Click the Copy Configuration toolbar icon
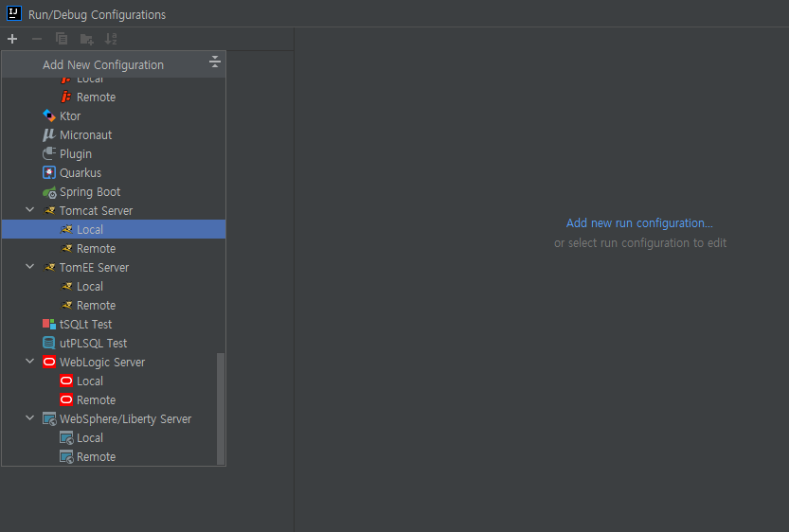Viewport: 789px width, 532px height. tap(62, 39)
